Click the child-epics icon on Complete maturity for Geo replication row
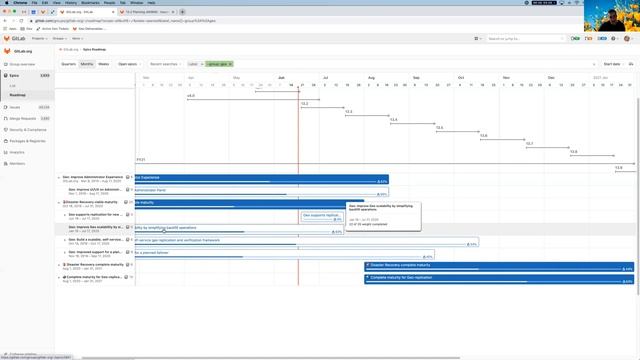Viewport: 640px width, 360px height. 127,277
